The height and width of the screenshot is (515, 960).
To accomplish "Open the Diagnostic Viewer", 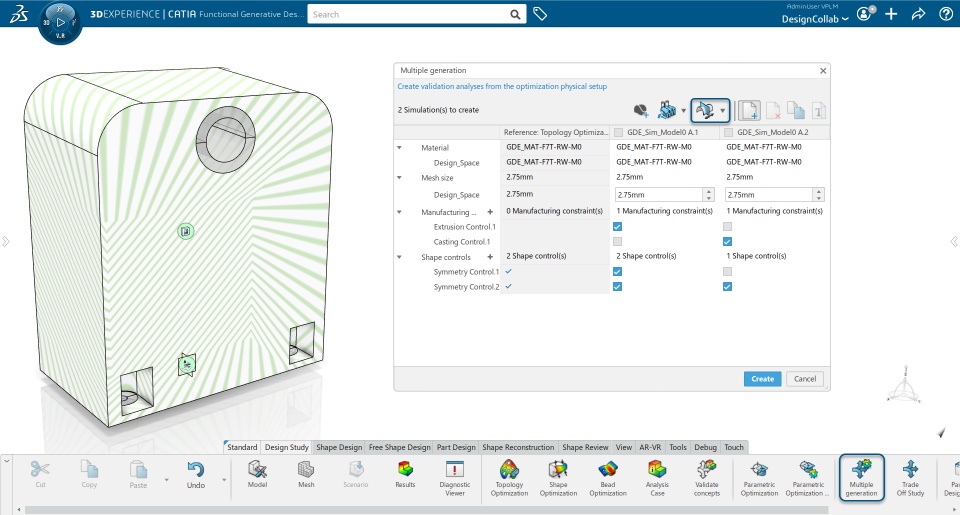I will point(454,478).
